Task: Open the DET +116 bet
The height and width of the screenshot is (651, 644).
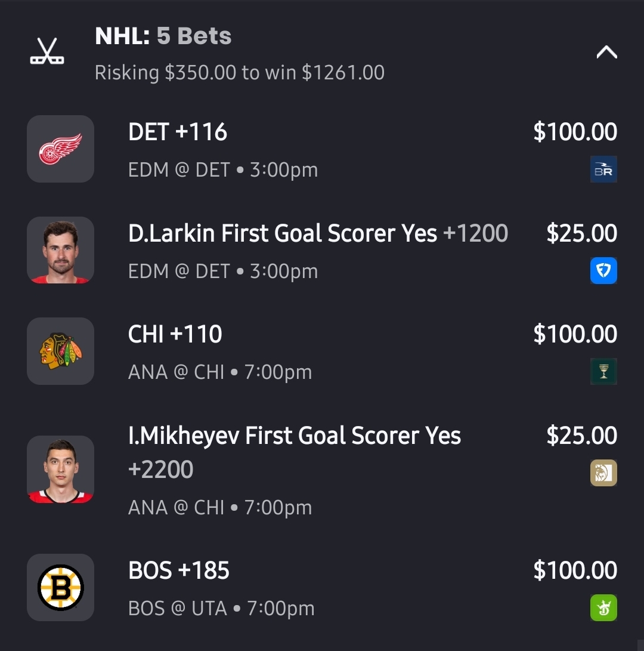Action: [x=178, y=132]
